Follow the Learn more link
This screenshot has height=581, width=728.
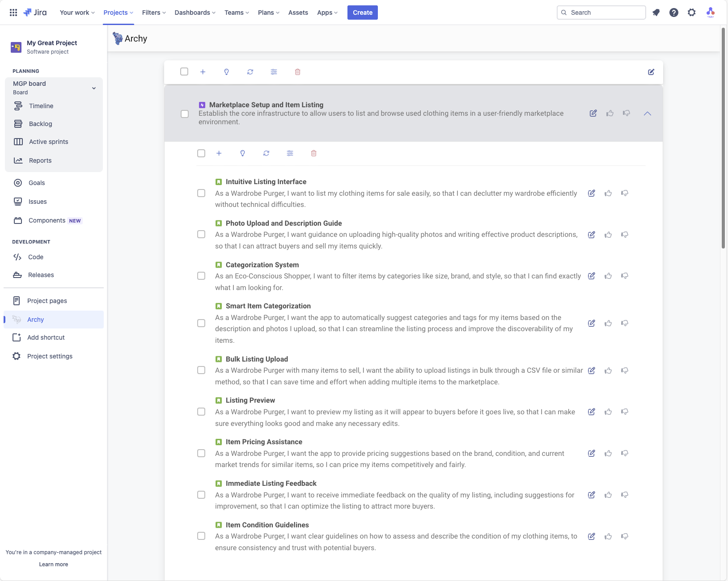(x=54, y=564)
